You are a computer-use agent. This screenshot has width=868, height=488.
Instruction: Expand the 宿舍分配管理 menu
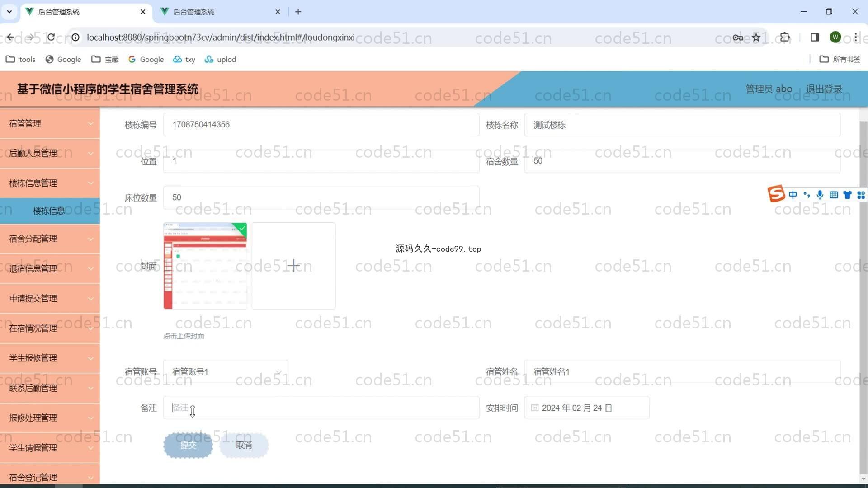[50, 239]
